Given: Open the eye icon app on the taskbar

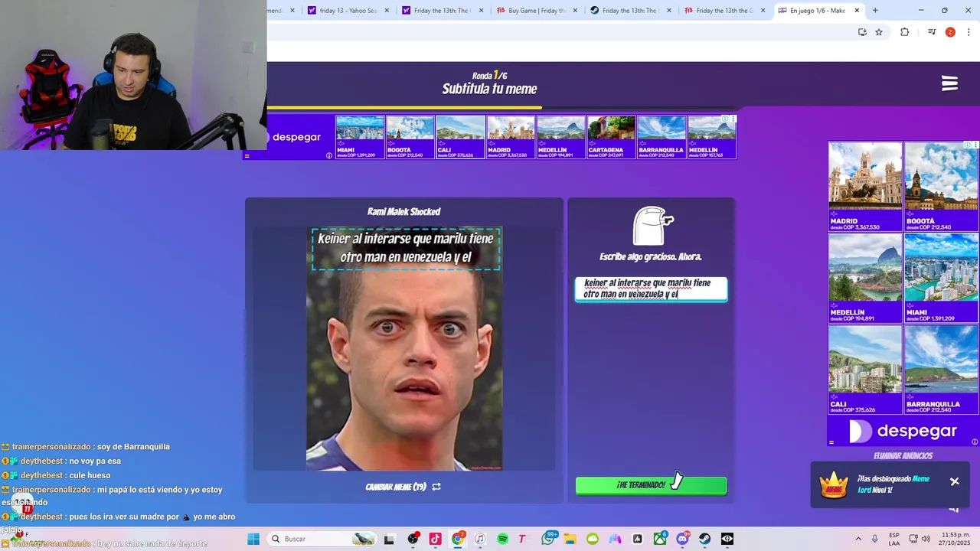Looking at the screenshot, I should 727,539.
